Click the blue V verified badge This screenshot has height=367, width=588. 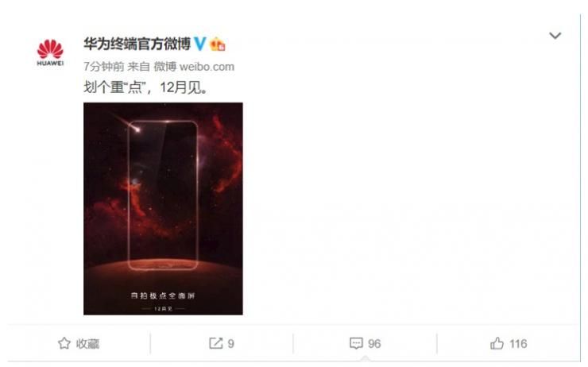click(200, 44)
